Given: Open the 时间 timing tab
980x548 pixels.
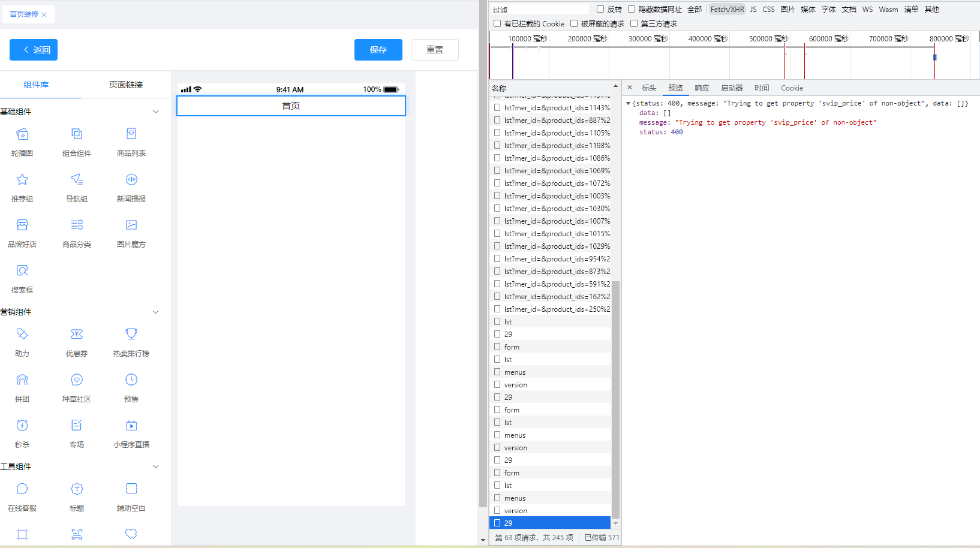Looking at the screenshot, I should click(x=762, y=88).
